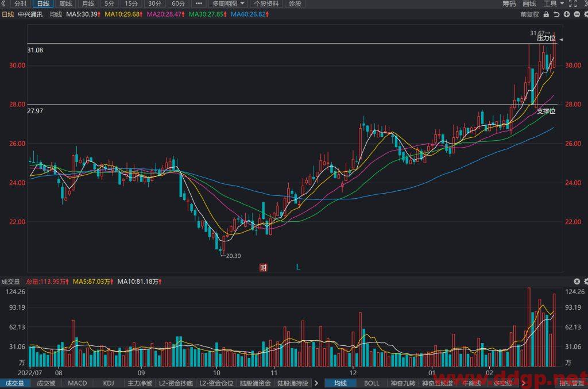The width and height of the screenshot is (588, 389).
Task: Click the undo arrow icon
Action: [556, 14]
